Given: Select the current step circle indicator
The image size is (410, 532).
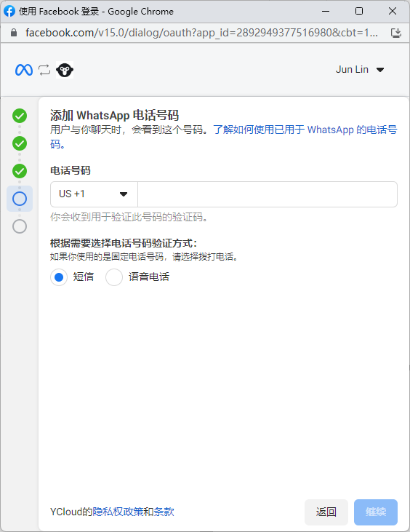Looking at the screenshot, I should tap(20, 199).
